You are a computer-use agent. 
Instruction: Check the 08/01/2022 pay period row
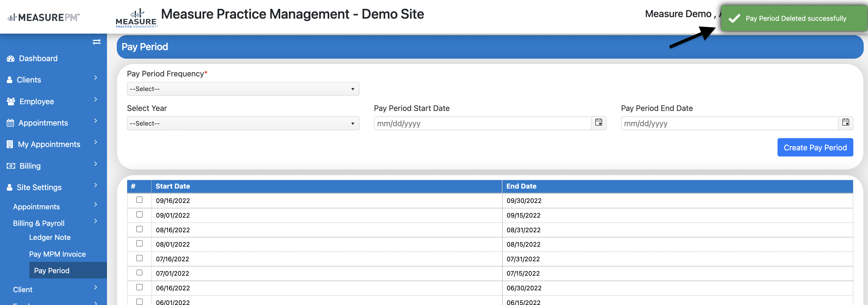139,243
